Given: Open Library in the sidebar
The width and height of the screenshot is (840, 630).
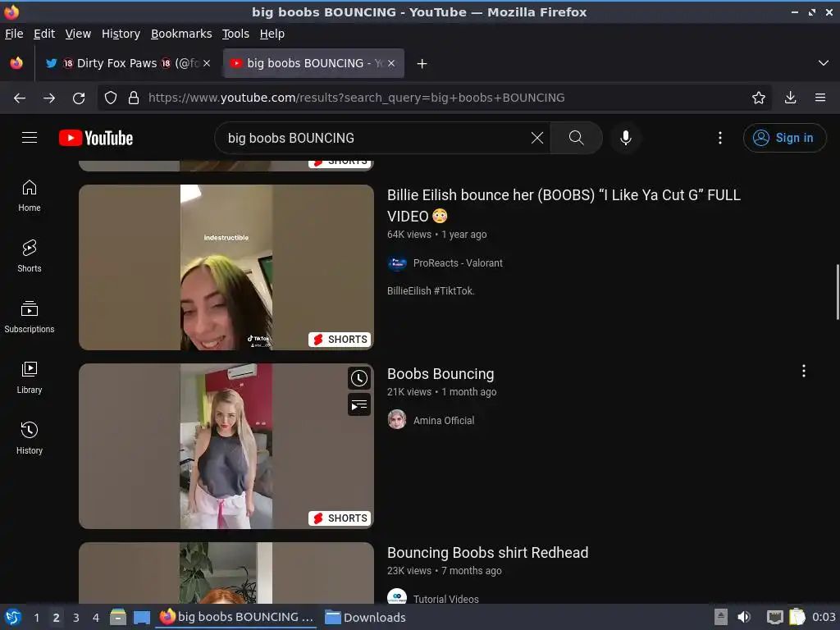Looking at the screenshot, I should click(30, 377).
